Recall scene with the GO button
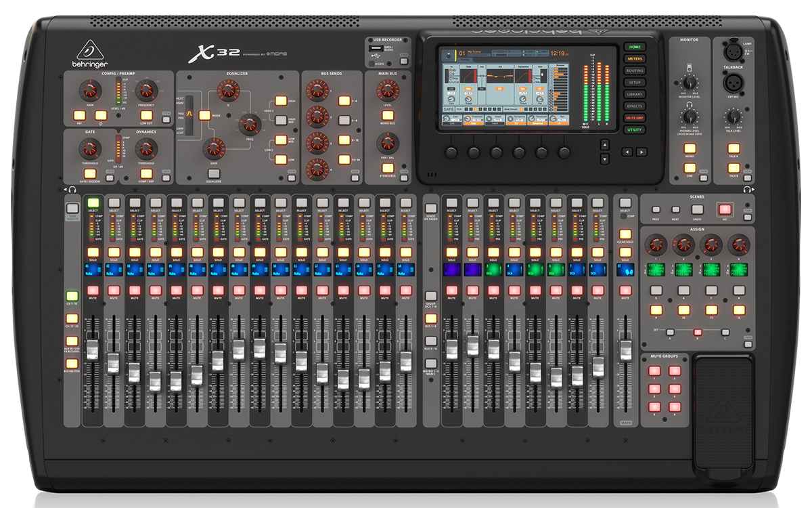The width and height of the screenshot is (812, 508). 725,209
